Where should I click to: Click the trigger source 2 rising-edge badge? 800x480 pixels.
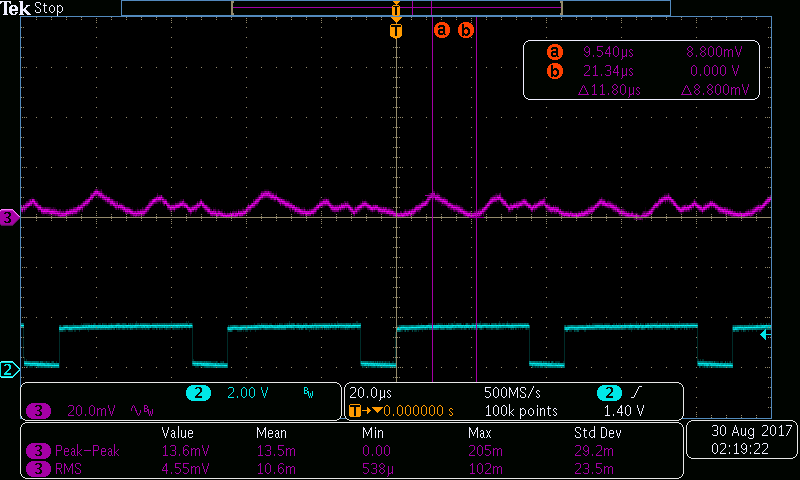(609, 393)
